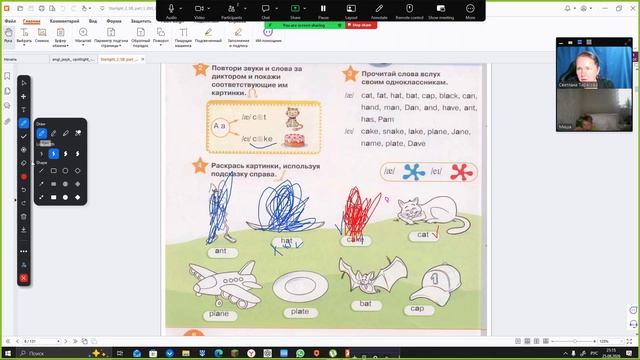Choose the second pen style in Draw row

(53, 133)
